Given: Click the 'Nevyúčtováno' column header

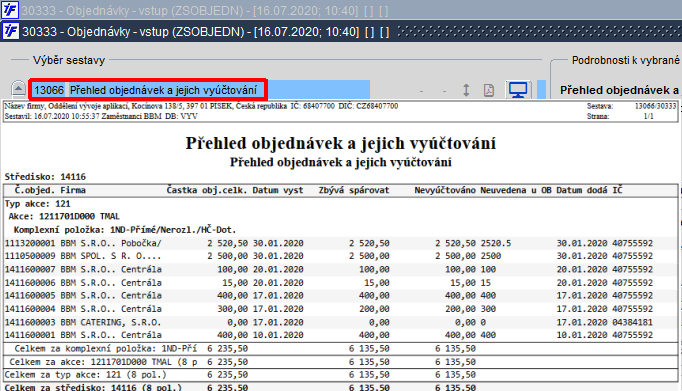Looking at the screenshot, I should click(x=445, y=190).
